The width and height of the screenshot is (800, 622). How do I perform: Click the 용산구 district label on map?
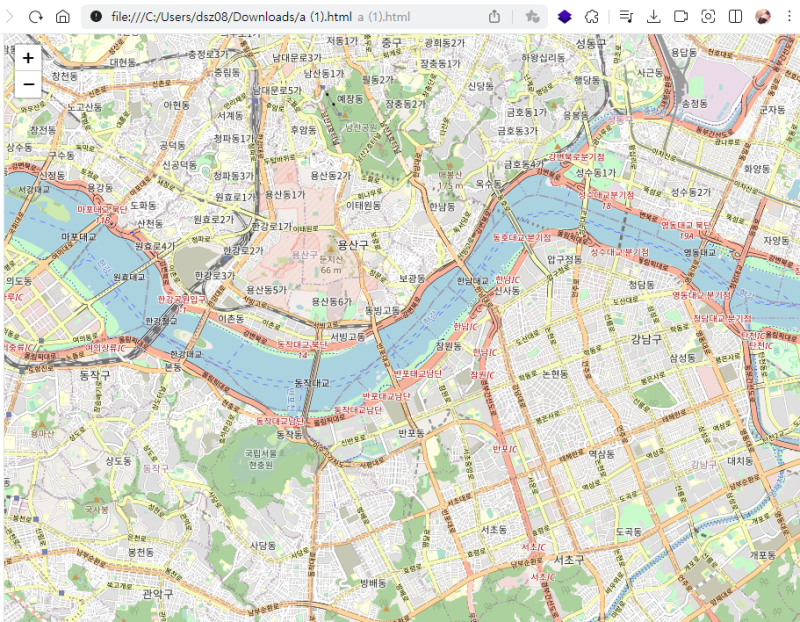(x=353, y=245)
